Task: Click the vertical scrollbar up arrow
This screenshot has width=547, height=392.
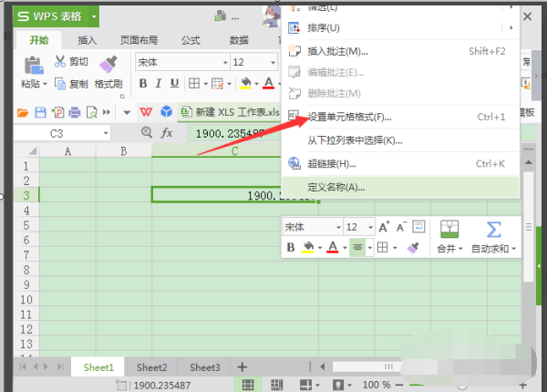Action: coord(529,162)
